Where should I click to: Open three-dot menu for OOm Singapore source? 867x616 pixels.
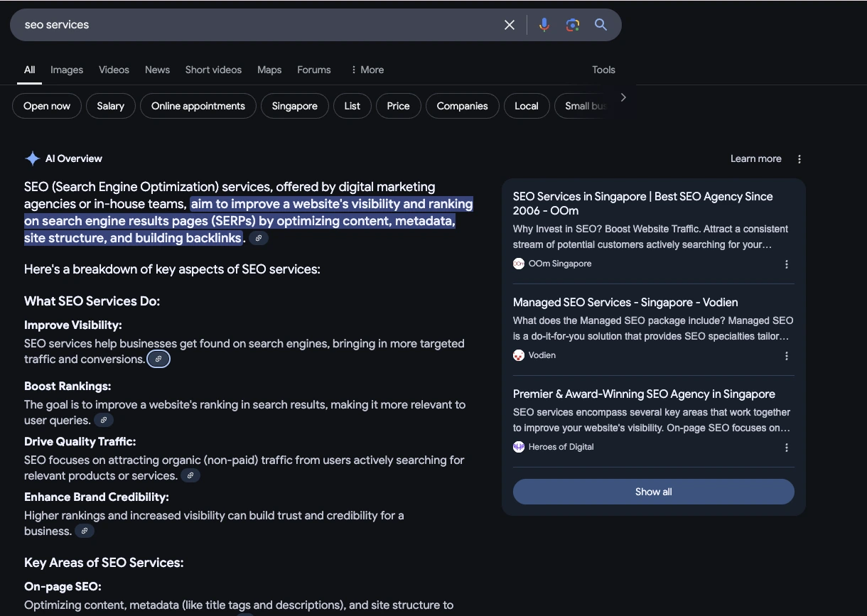point(787,264)
